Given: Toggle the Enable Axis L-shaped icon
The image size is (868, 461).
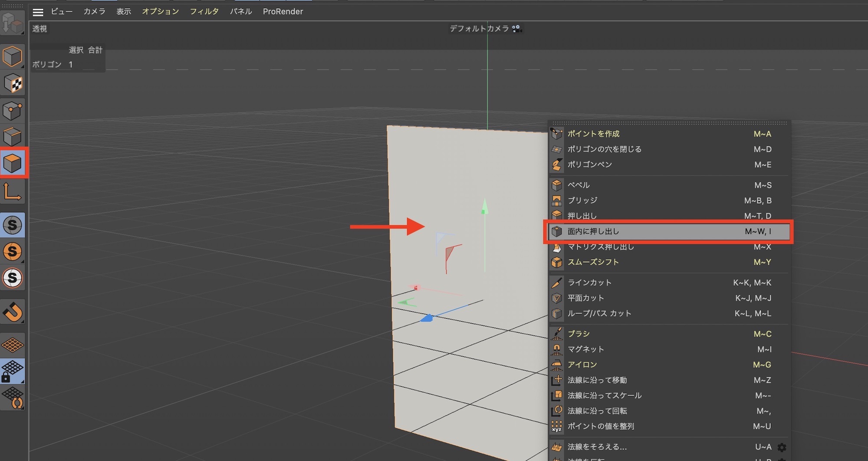Looking at the screenshot, I should pyautogui.click(x=13, y=192).
